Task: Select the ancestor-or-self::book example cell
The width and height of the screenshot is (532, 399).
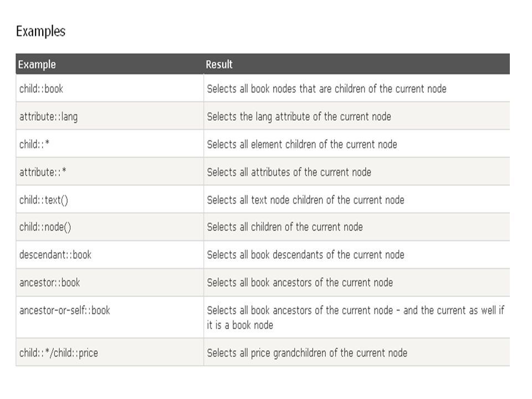Action: [x=110, y=318]
